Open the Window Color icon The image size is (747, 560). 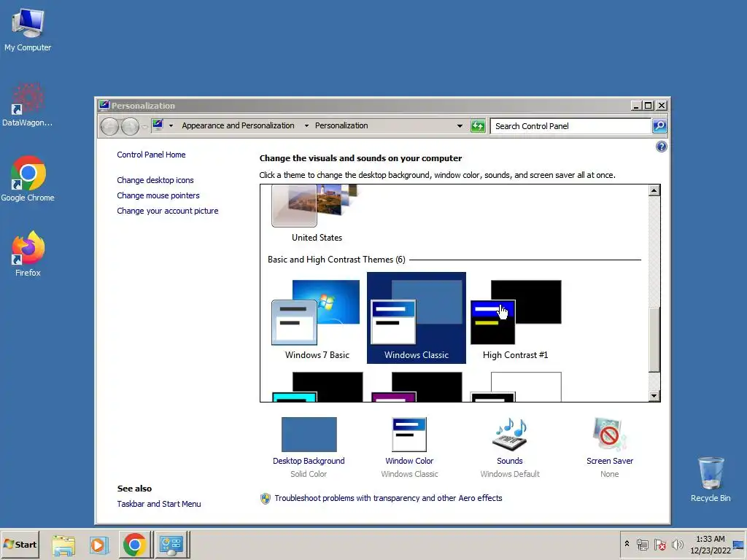[x=409, y=435]
